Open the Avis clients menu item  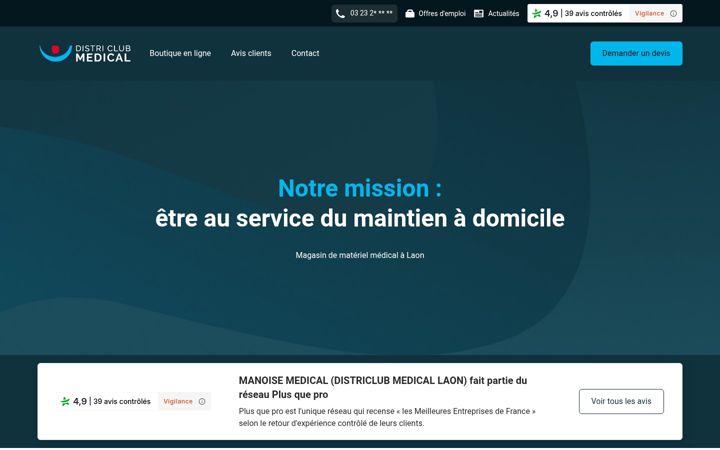tap(251, 53)
